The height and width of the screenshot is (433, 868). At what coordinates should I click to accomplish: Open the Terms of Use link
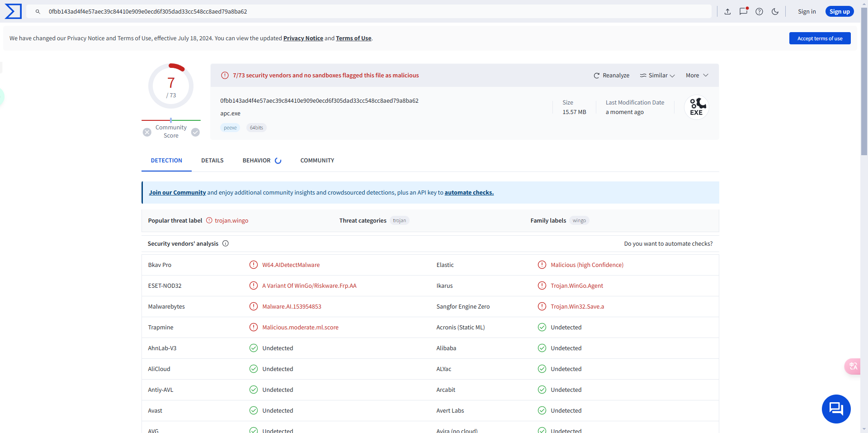click(354, 38)
